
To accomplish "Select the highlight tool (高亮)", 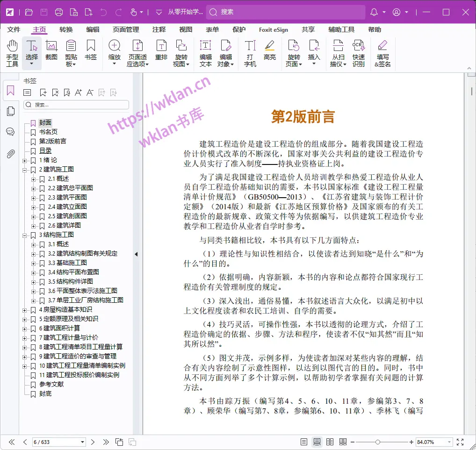I will [269, 50].
